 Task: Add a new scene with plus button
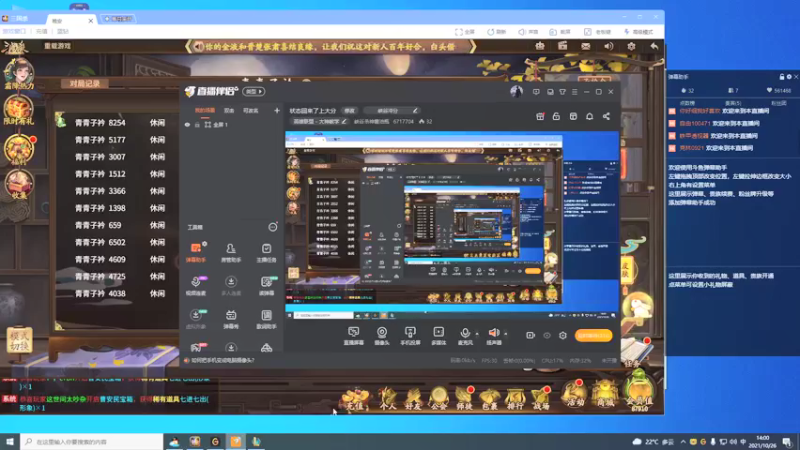277,110
